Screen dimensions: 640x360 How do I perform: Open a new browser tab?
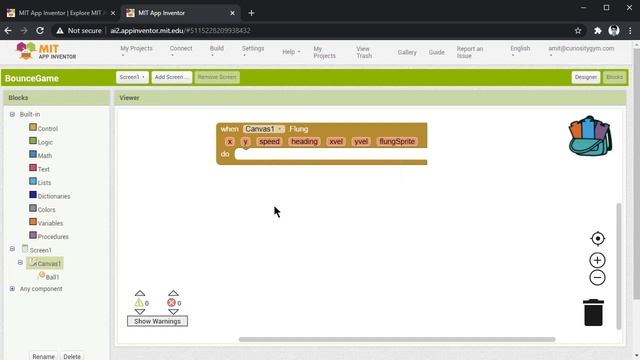click(x=251, y=13)
